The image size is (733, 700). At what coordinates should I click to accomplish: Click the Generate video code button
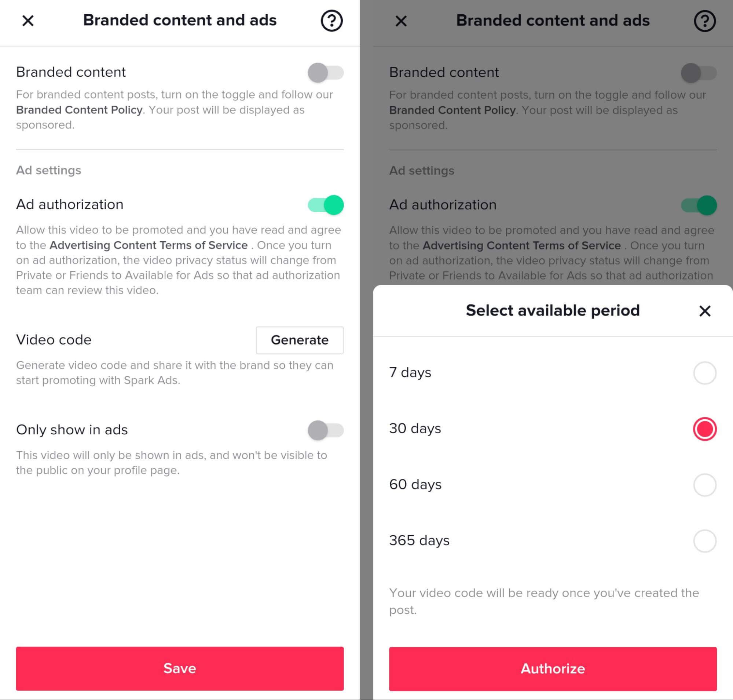300,340
